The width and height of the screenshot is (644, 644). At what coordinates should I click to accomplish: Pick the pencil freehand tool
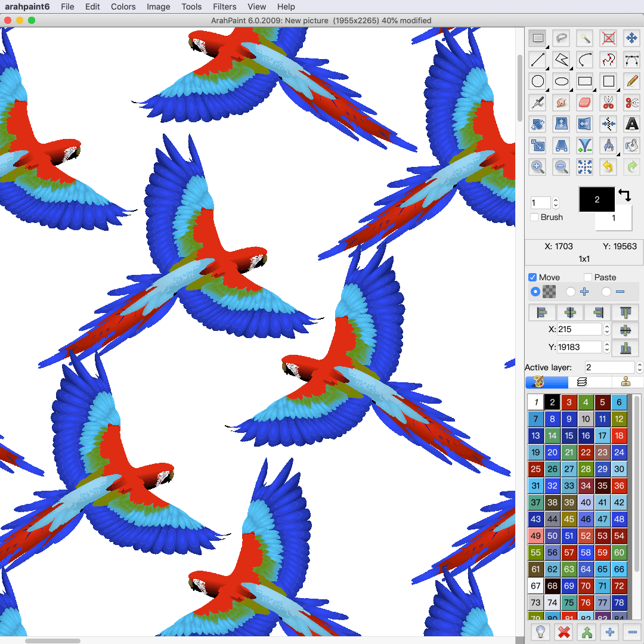632,81
